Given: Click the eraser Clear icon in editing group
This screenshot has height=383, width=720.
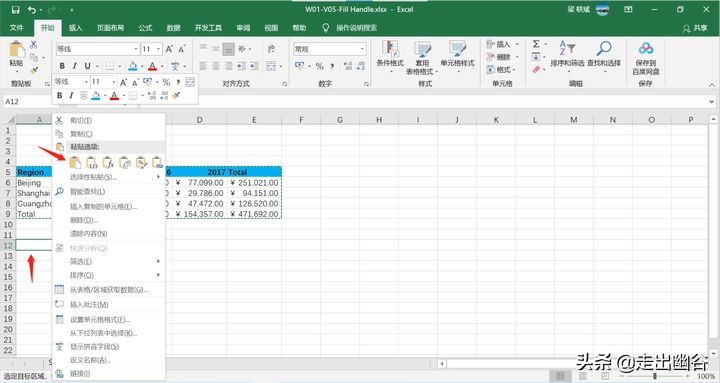Looking at the screenshot, I should pos(536,69).
